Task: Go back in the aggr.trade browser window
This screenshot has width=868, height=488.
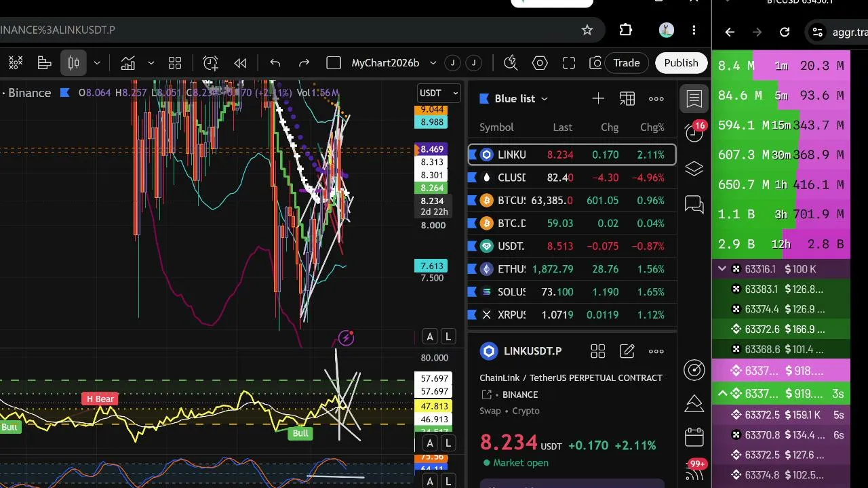Action: [730, 32]
